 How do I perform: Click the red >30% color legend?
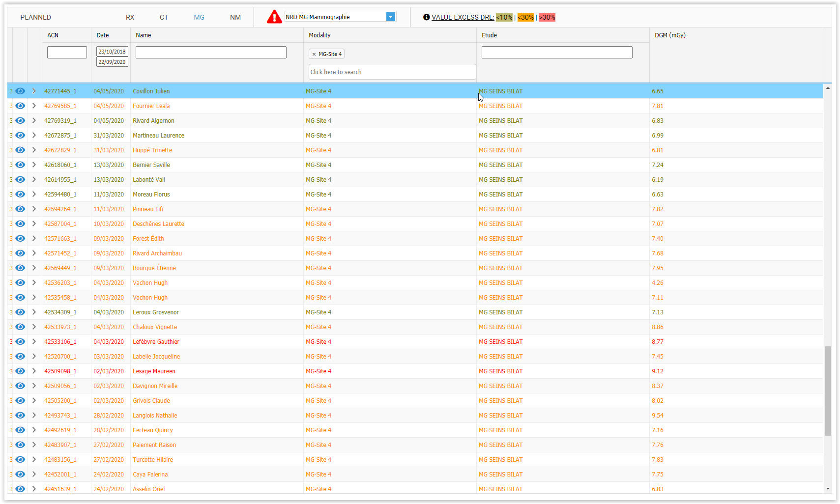coord(547,17)
